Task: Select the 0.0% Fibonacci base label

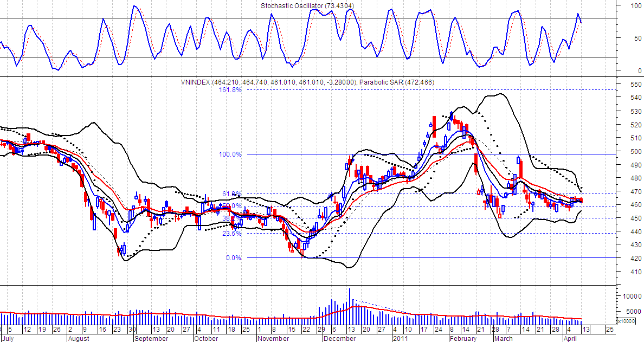Action: 233,258
